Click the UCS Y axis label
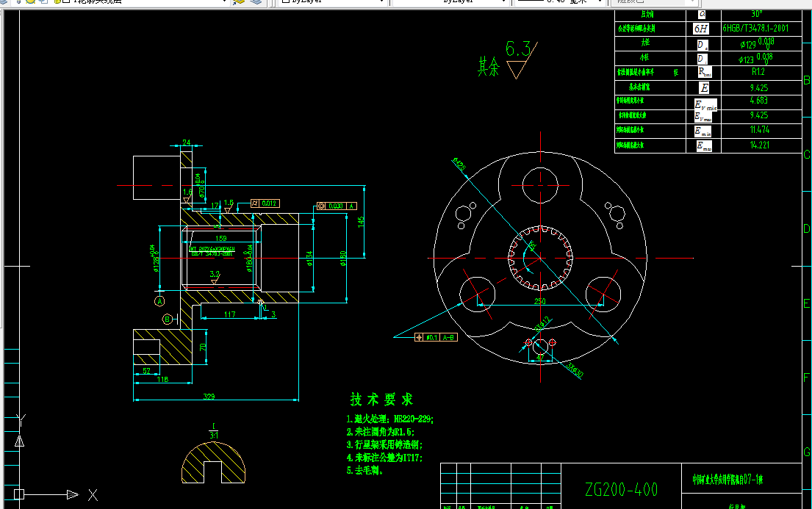 point(21,420)
